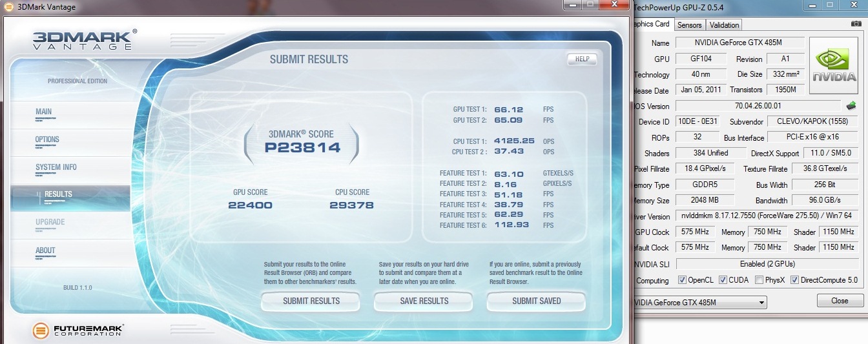Screen dimensions: 868x344
Task: Click the SUBMIT RESULTS button
Action: [x=311, y=301]
